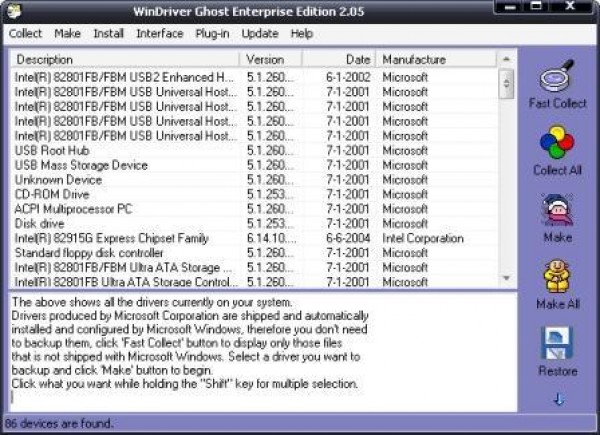Click the Make All yellow bear icon
Screen dimensions: 600x435
point(557,276)
